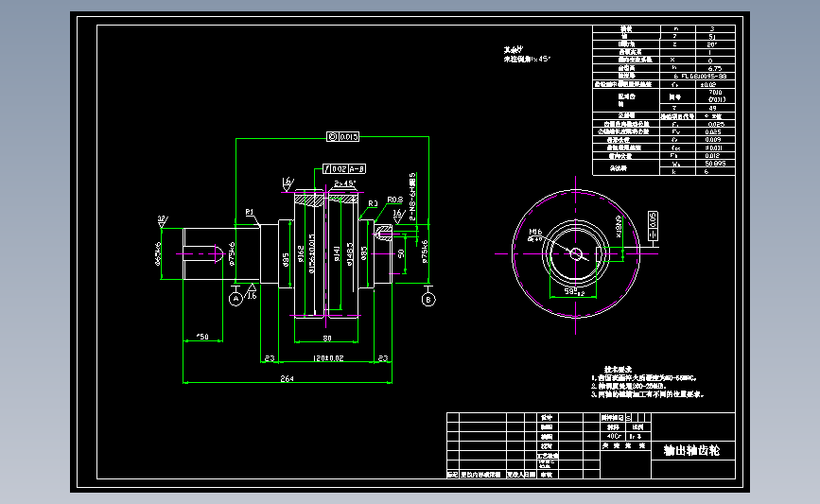Click the 2-M8-6H vertical thread note

pos(412,197)
